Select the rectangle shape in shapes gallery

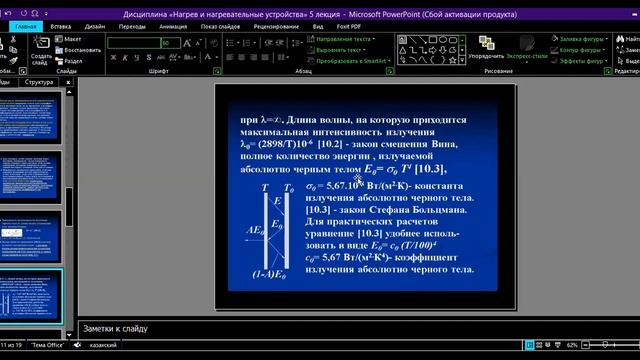(433, 40)
